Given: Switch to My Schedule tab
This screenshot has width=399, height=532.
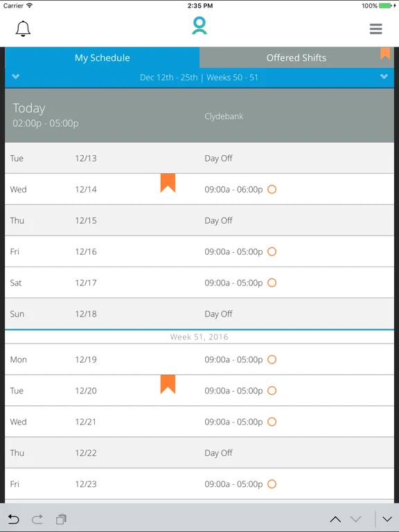Looking at the screenshot, I should coord(102,57).
